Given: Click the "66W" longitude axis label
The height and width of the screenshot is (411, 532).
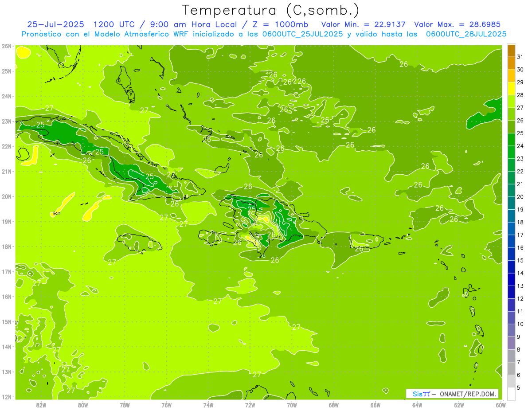Looking at the screenshot, I should (376, 405).
